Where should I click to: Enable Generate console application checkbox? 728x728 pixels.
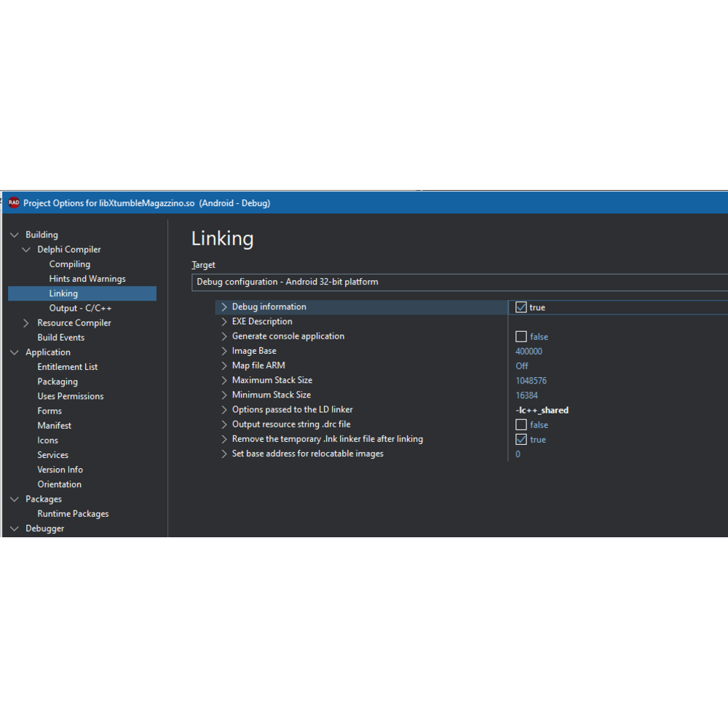(521, 336)
